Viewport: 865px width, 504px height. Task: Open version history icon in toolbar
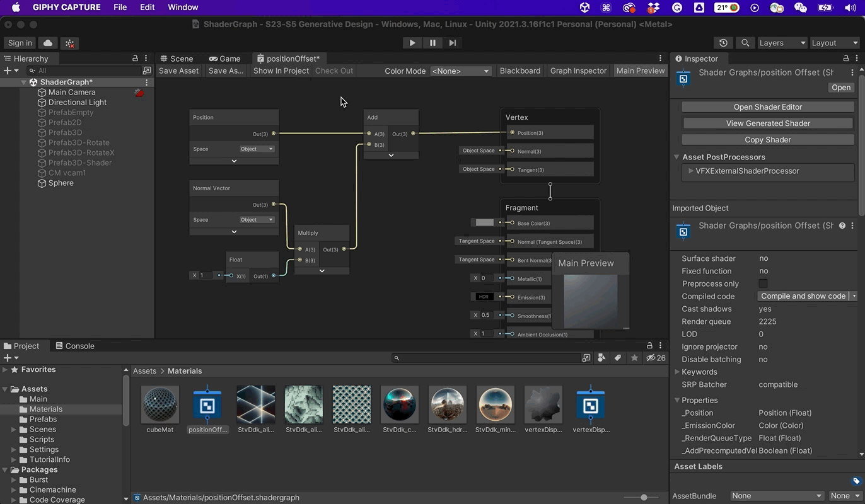pos(723,43)
